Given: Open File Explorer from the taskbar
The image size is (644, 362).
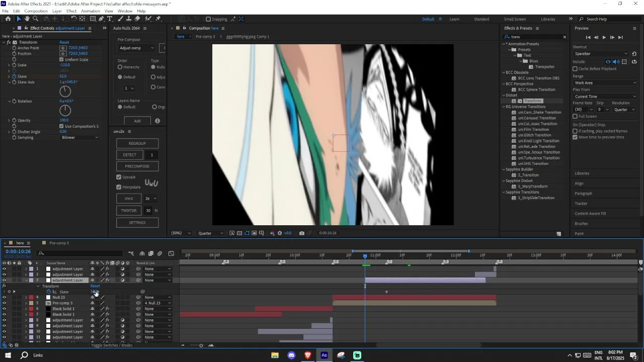Looking at the screenshot, I should pos(275,355).
